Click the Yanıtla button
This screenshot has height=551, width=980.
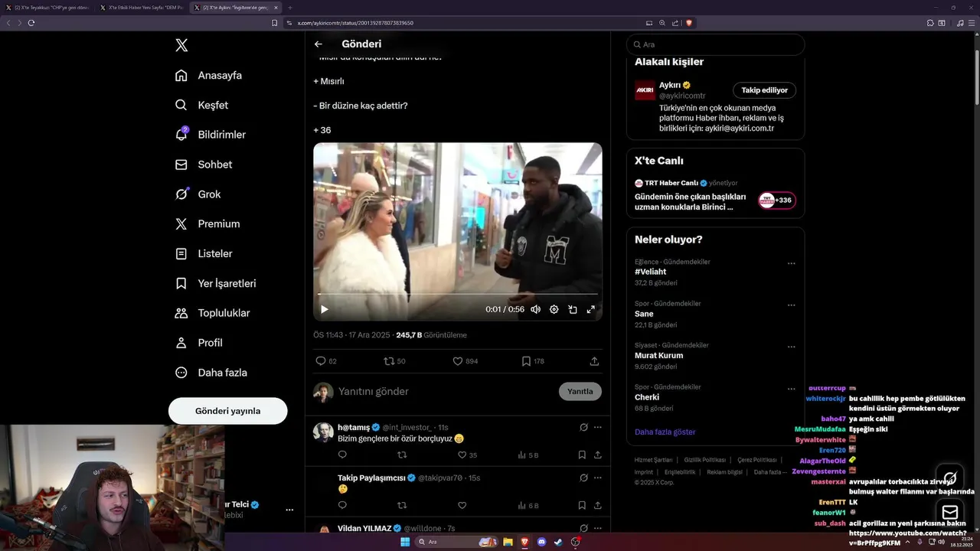(x=580, y=392)
